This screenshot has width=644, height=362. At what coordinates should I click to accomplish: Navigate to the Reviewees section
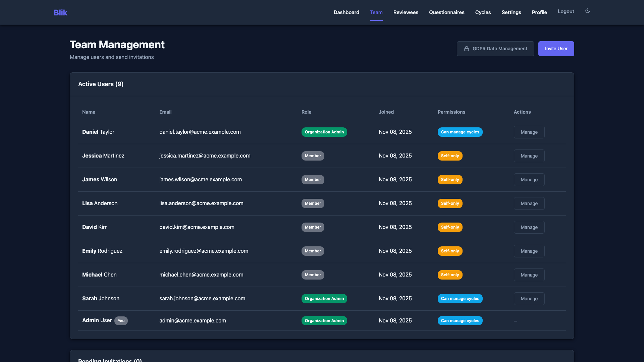pos(406,12)
